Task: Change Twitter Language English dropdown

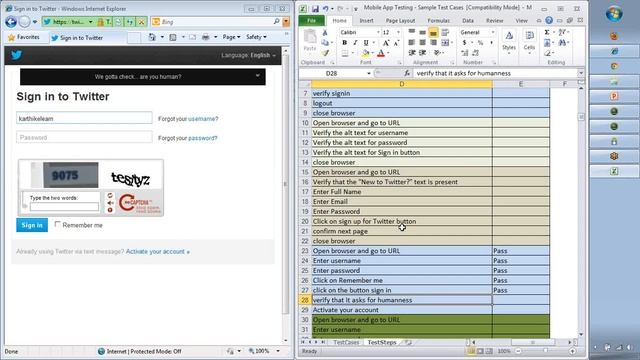Action: click(x=248, y=55)
